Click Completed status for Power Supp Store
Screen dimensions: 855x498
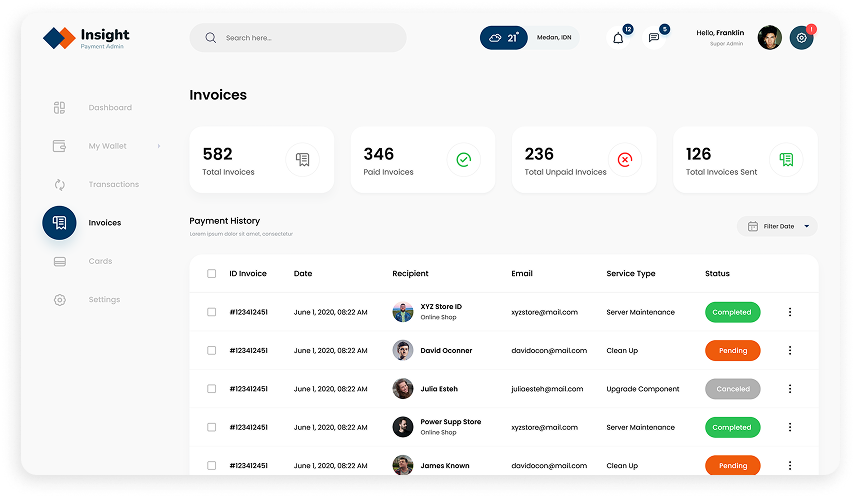point(732,427)
